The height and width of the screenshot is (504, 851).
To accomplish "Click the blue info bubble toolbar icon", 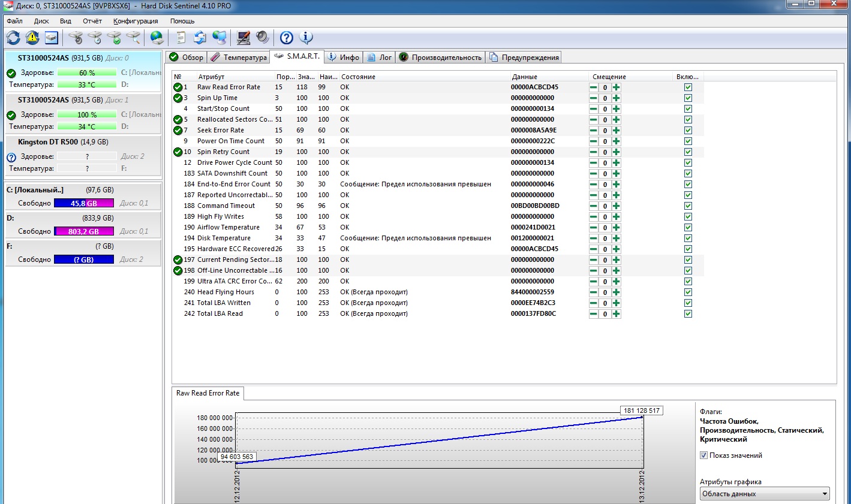I will point(306,38).
